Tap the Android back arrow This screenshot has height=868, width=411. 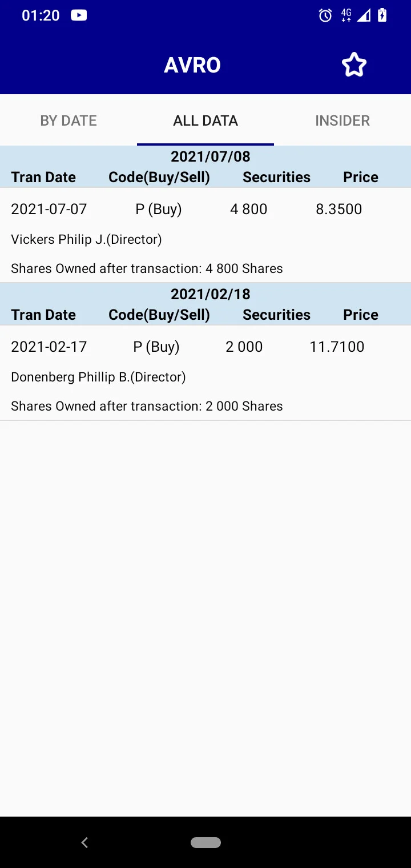84,842
